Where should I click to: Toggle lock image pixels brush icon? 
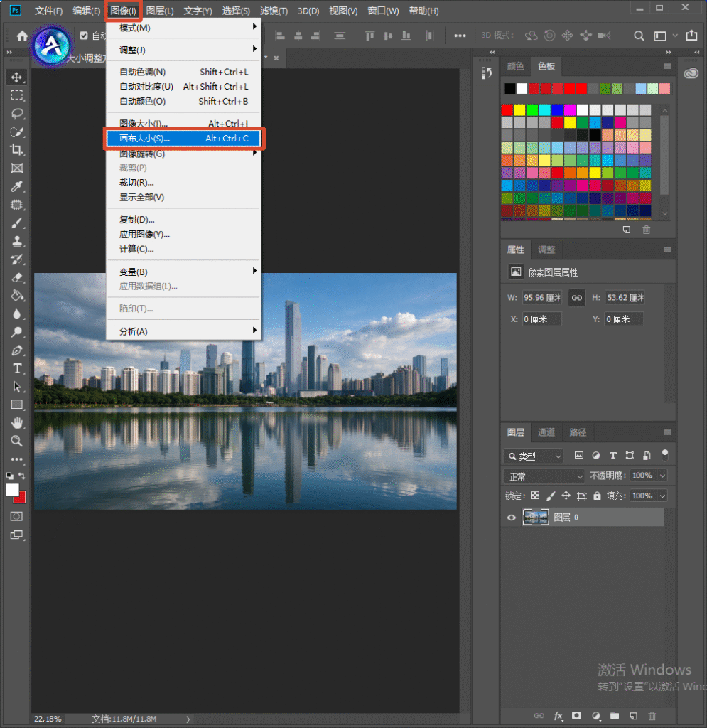tap(551, 496)
